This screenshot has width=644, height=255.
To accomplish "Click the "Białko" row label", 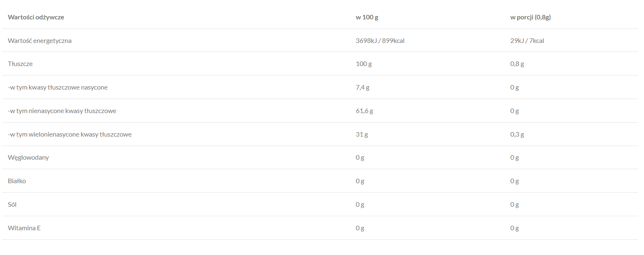I will point(17,181).
